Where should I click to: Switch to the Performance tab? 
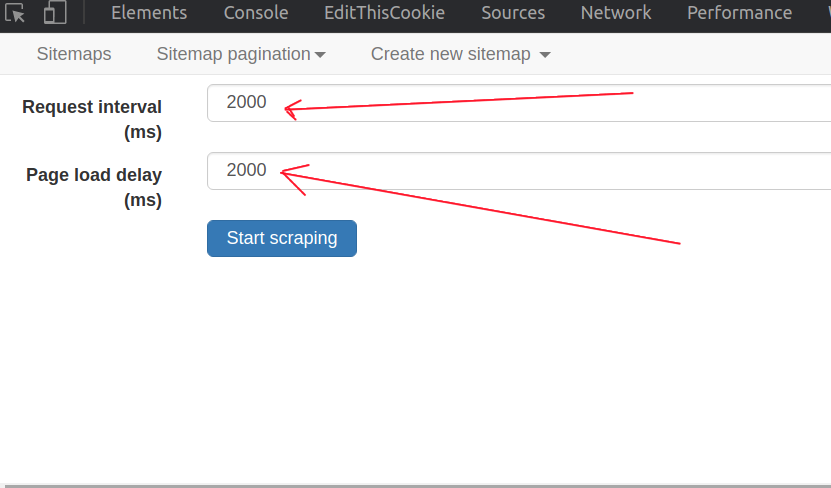point(739,13)
